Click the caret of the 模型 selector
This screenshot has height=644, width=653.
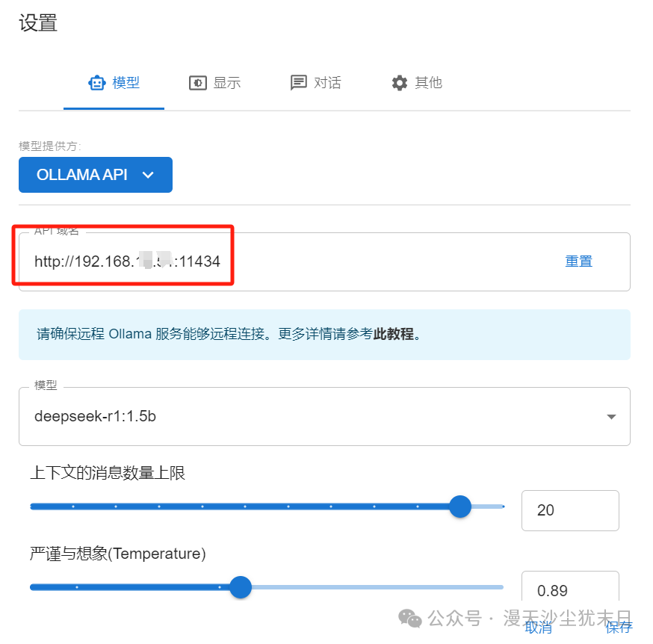point(611,416)
